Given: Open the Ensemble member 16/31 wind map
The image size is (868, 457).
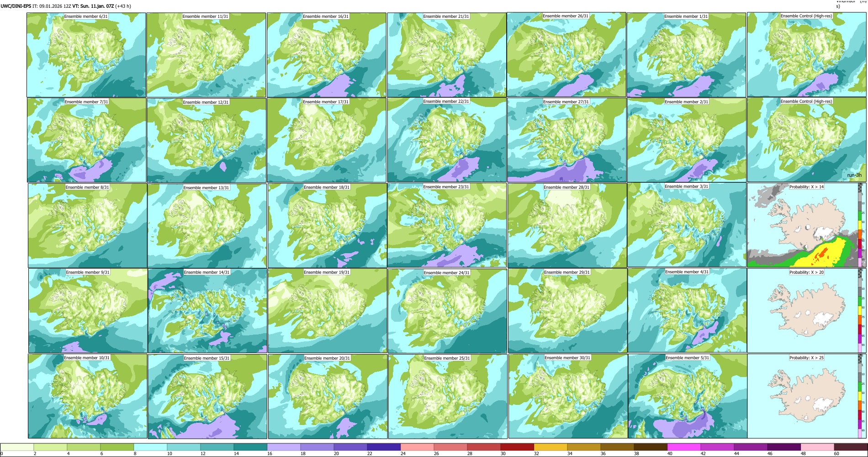Looking at the screenshot, I should click(327, 55).
